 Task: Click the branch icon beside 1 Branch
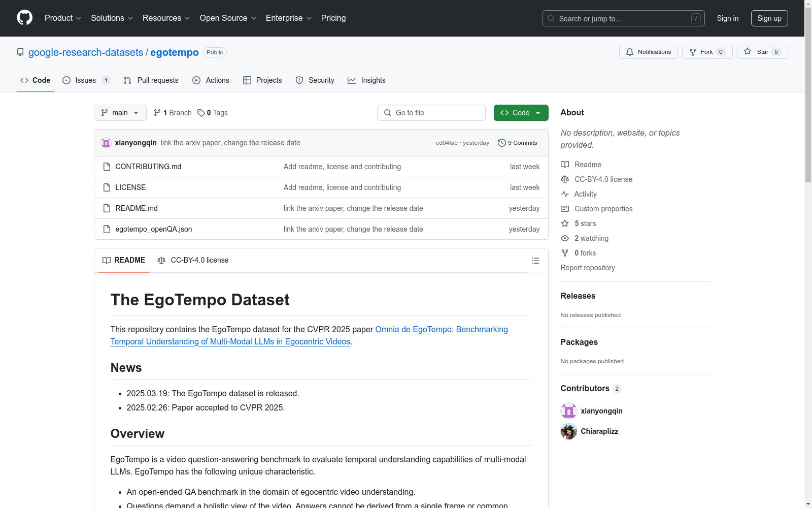[x=157, y=113]
